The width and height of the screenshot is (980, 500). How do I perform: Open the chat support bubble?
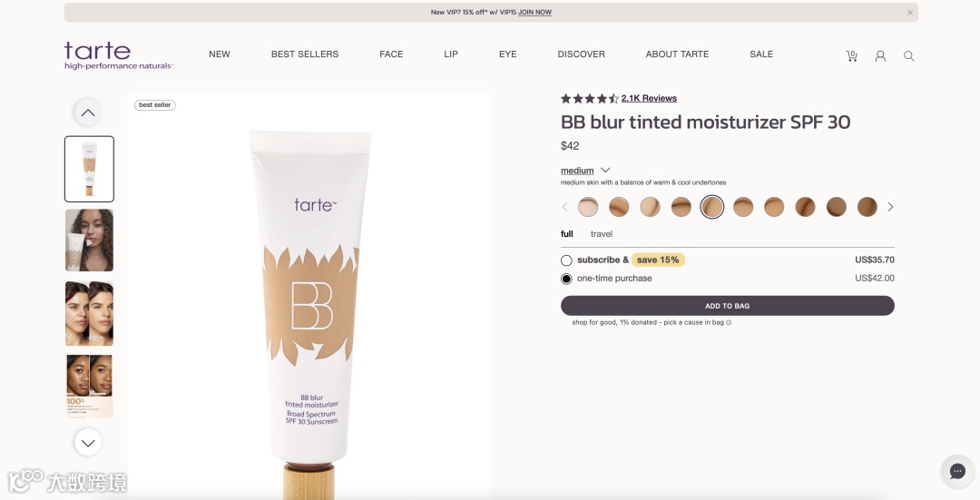tap(957, 471)
